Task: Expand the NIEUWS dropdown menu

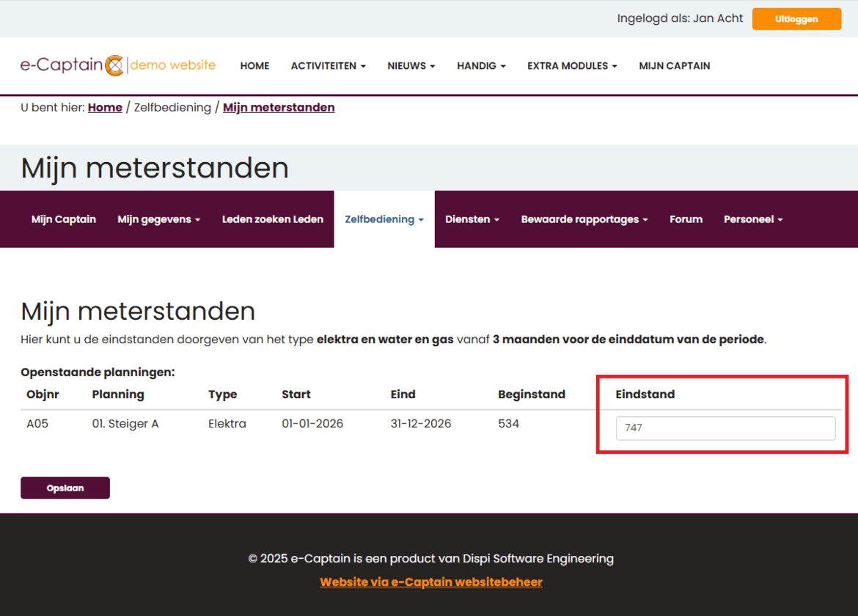Action: click(x=411, y=66)
